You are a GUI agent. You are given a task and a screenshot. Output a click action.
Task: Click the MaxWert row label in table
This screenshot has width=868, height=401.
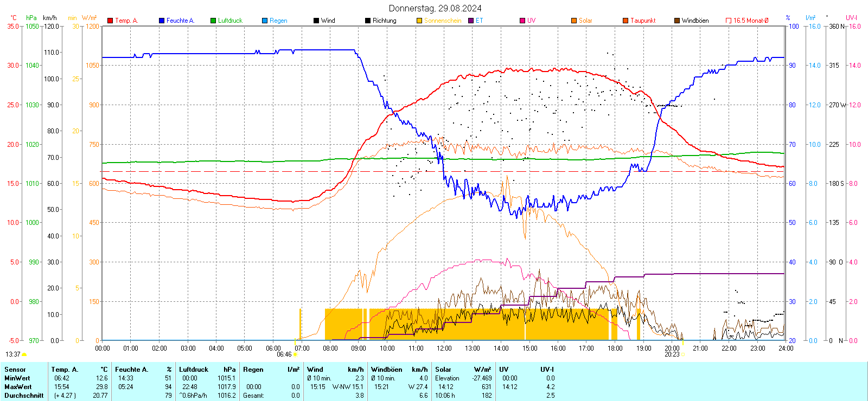[x=18, y=387]
